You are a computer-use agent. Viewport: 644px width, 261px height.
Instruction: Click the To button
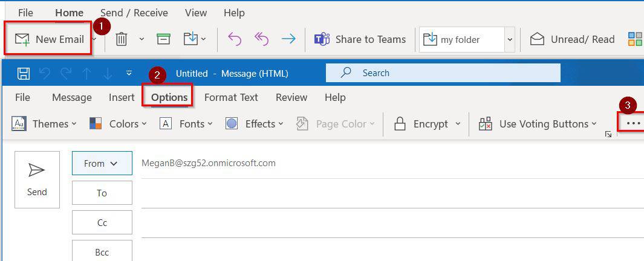click(x=102, y=193)
